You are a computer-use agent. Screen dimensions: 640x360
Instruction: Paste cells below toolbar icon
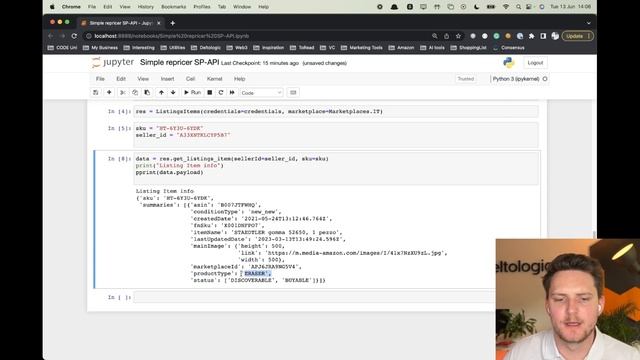tap(147, 93)
